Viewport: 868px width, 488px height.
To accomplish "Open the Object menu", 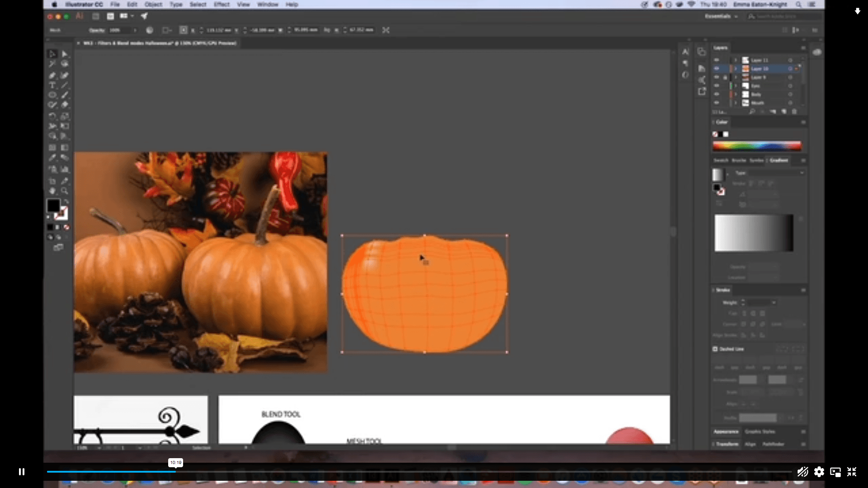I will coord(154,5).
